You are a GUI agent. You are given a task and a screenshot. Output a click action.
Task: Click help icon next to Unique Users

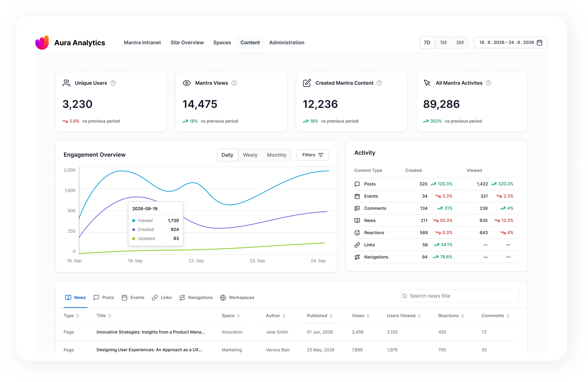(x=113, y=83)
